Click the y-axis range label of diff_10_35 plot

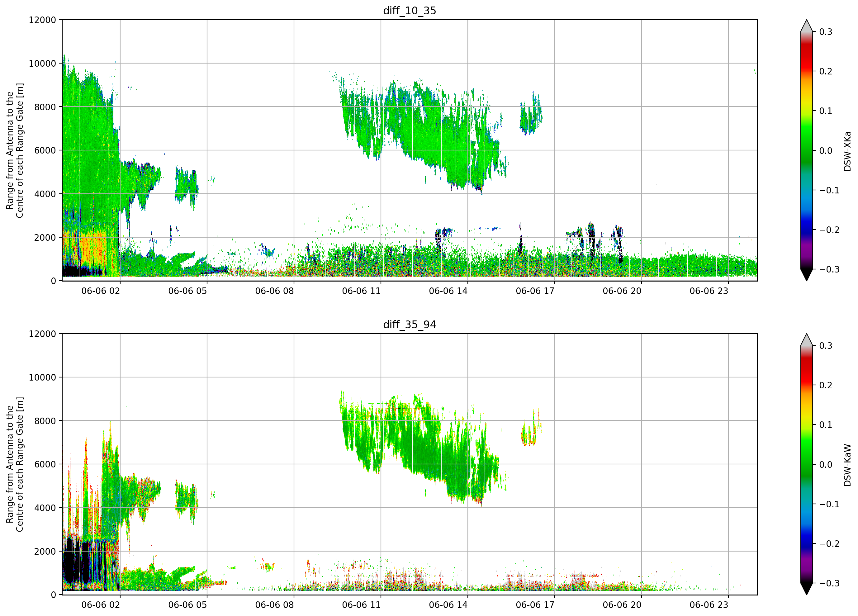click(15, 151)
